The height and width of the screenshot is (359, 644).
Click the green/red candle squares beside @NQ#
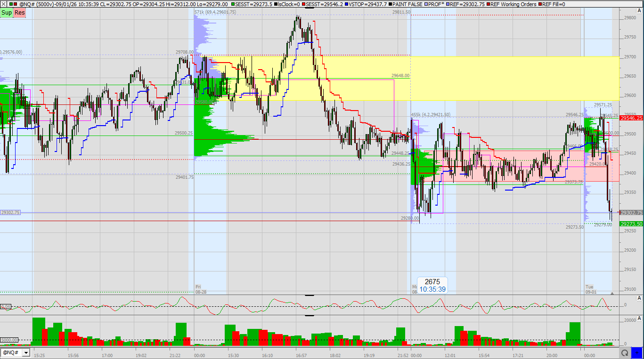12,4
